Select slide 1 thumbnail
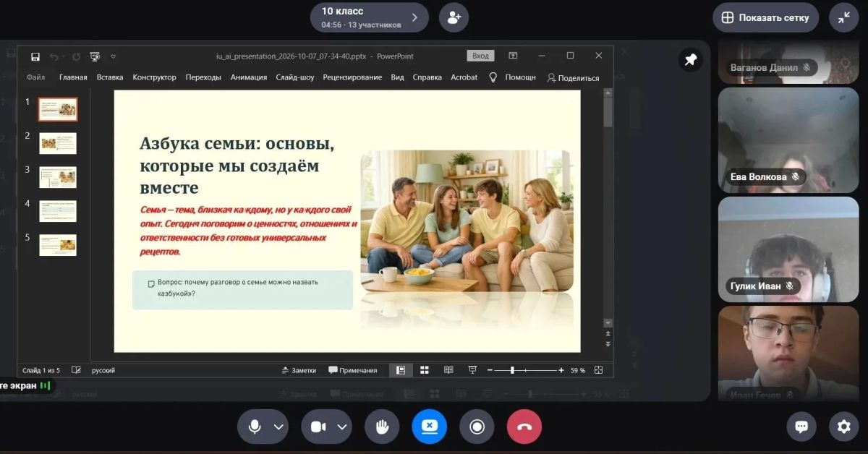 pos(58,109)
